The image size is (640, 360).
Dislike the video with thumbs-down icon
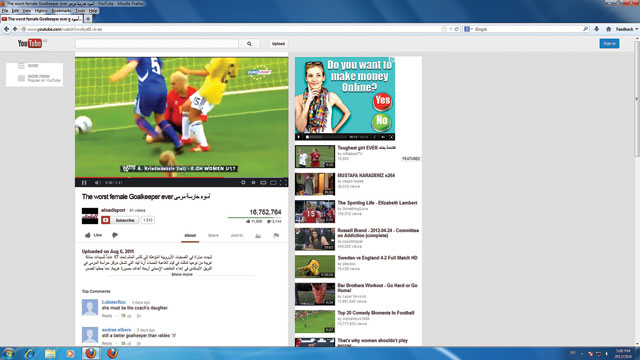coord(115,235)
